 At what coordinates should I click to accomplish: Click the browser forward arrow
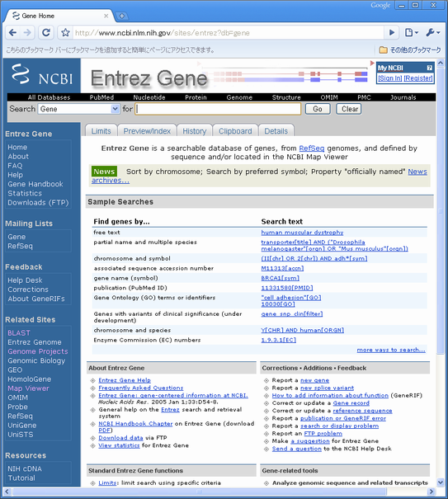[x=28, y=32]
